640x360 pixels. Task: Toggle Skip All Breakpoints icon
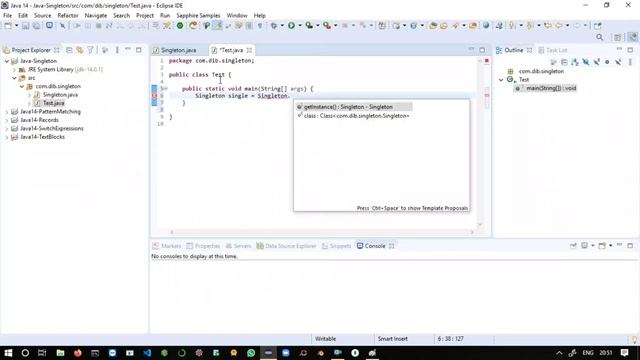click(x=63, y=26)
